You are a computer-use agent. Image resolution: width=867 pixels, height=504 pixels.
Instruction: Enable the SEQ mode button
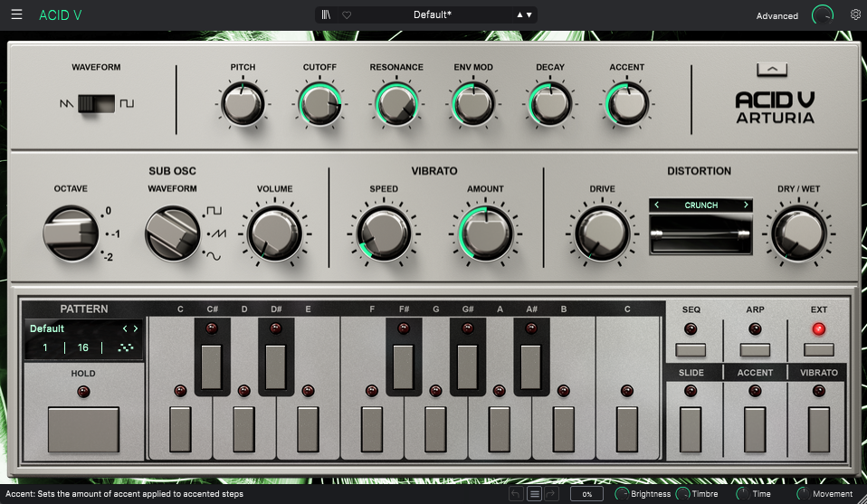point(691,350)
